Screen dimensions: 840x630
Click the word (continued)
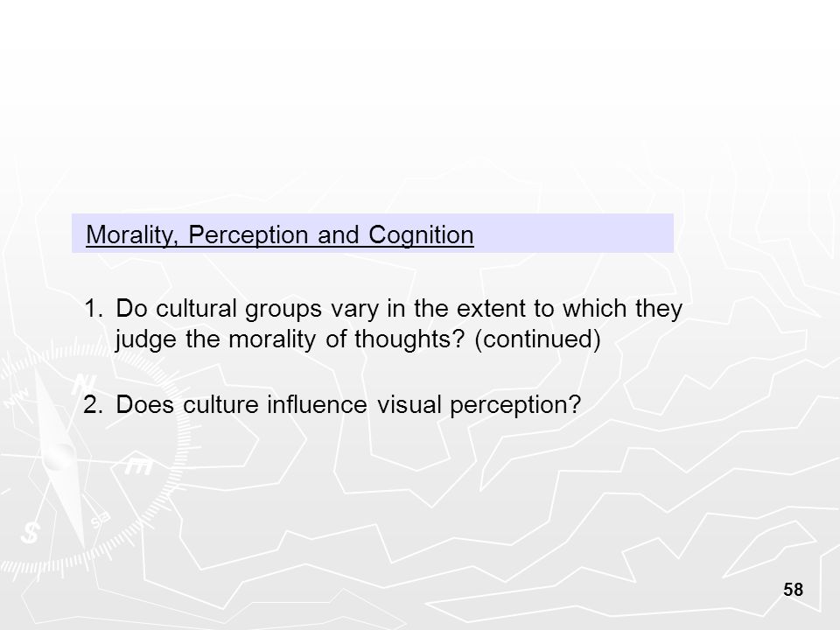point(537,339)
